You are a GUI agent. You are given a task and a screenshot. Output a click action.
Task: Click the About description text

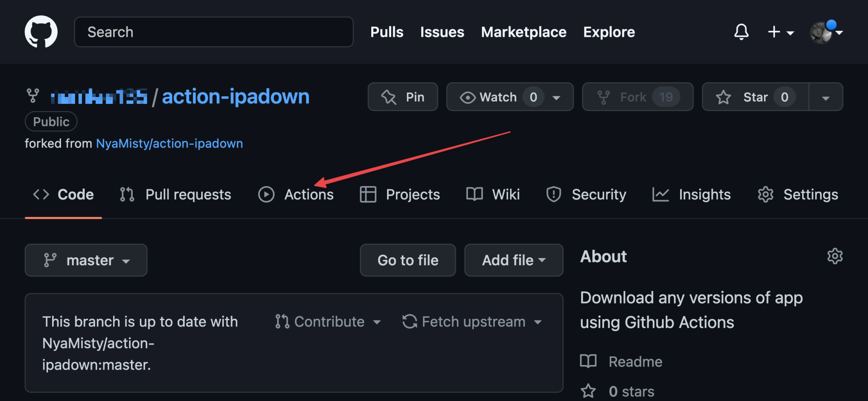691,310
